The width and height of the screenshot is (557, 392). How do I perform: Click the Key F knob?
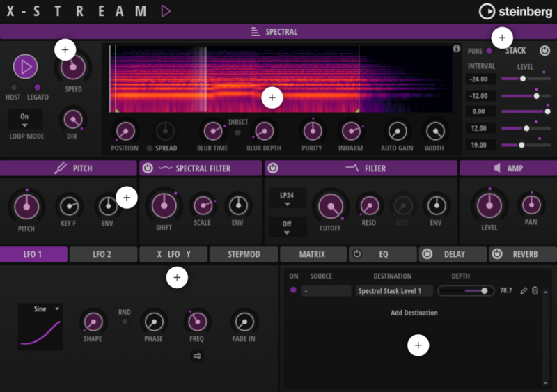[x=69, y=206]
